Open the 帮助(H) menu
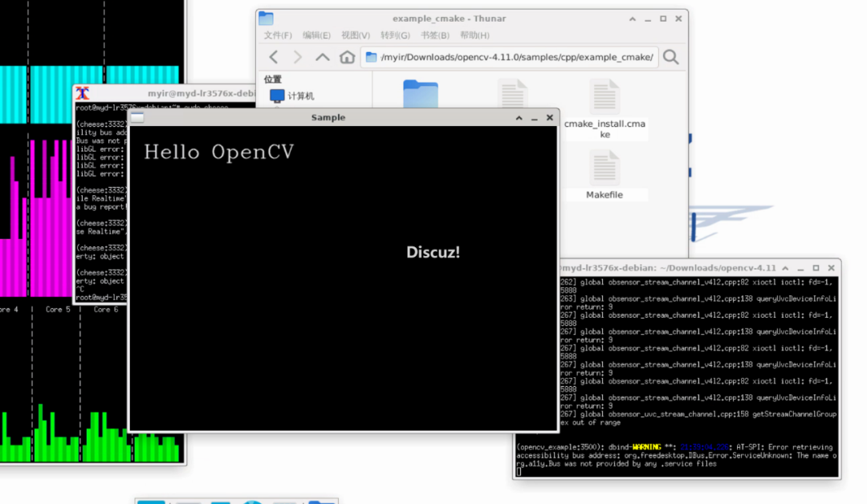The height and width of the screenshot is (504, 867). (474, 35)
